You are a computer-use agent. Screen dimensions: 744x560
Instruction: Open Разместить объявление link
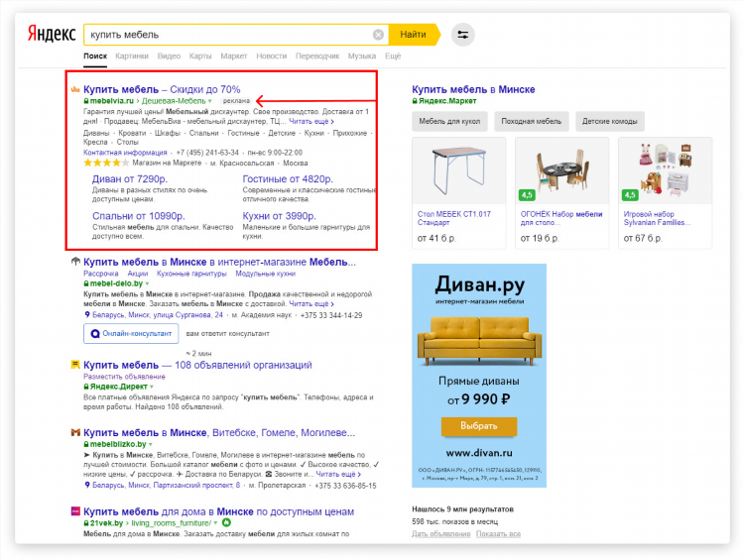coord(124,377)
